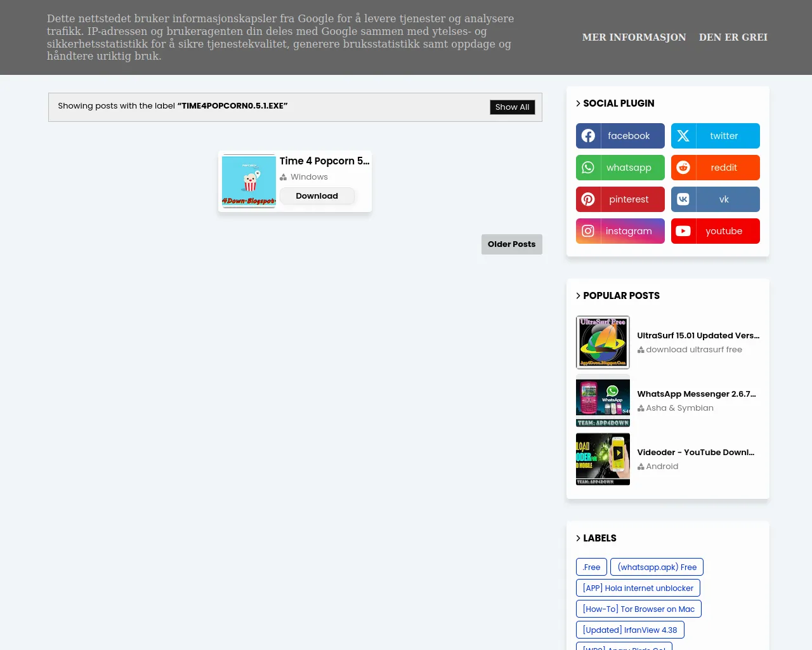Open the 'twitter' share button text

tap(724, 136)
